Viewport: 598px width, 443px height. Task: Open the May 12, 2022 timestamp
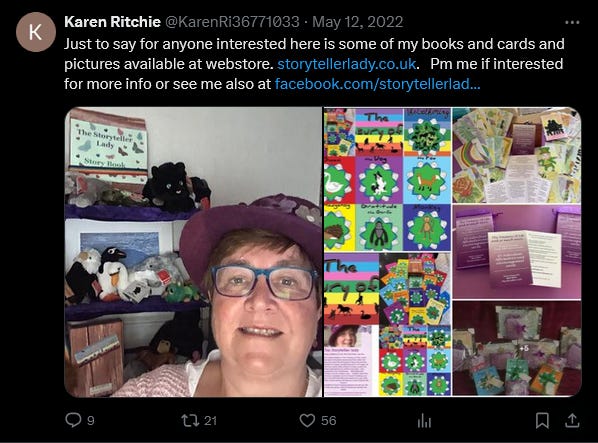point(358,22)
